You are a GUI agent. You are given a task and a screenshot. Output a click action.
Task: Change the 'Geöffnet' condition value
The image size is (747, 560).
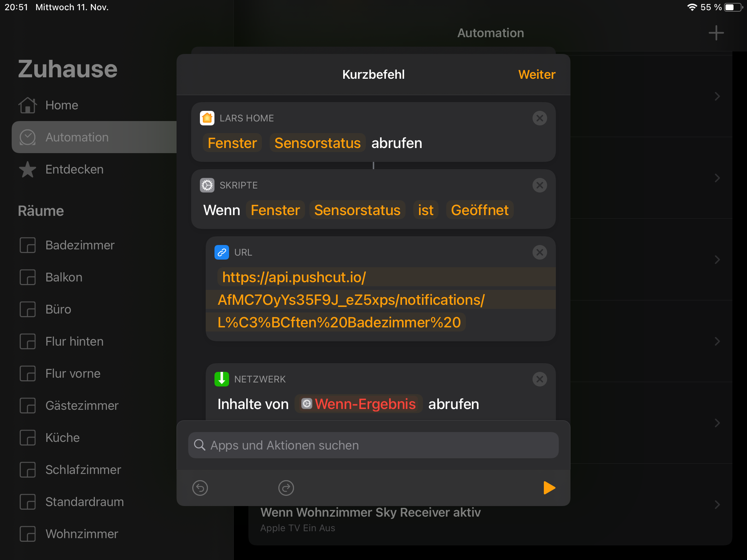point(480,210)
